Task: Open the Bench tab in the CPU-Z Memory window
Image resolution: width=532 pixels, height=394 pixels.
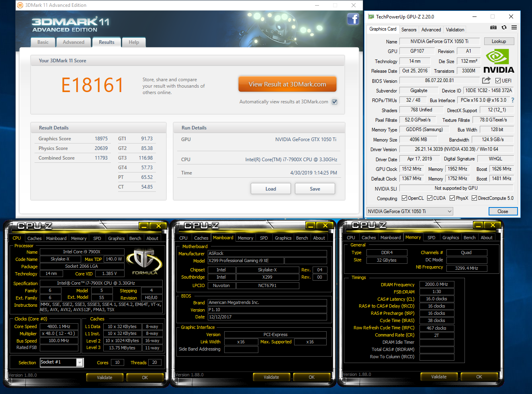Action: [469, 238]
